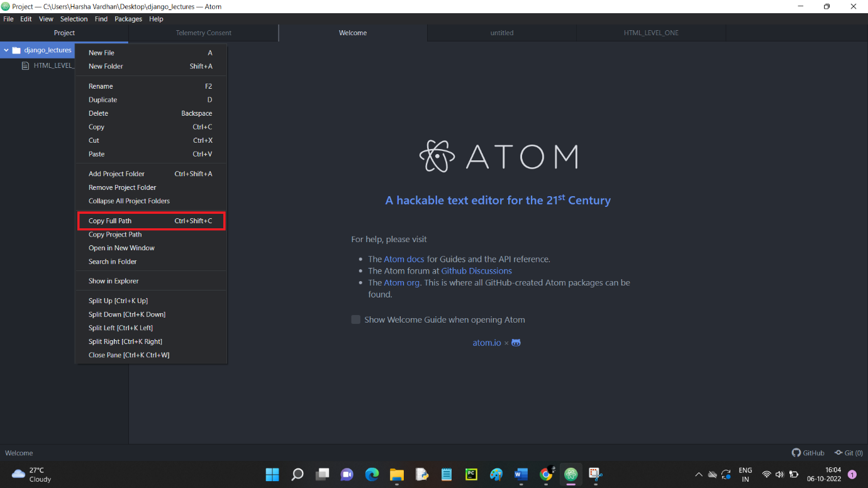Click the HTML_LEVEL file icon in tree

[26, 65]
